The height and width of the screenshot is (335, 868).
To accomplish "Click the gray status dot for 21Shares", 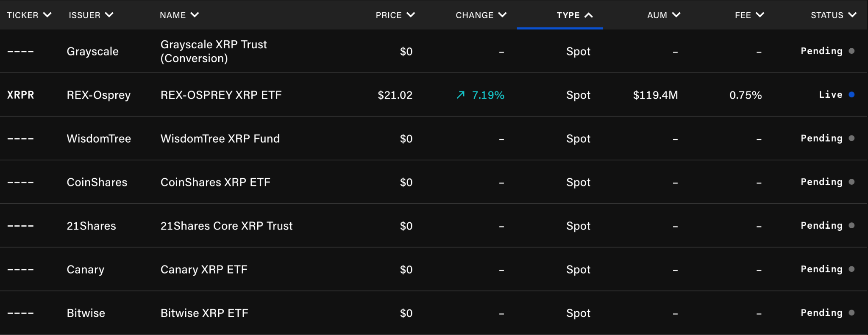I will [x=851, y=225].
